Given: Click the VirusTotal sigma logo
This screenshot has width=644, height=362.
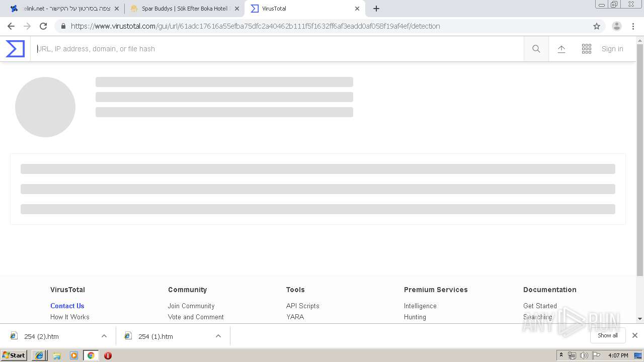Looking at the screenshot, I should 15,49.
